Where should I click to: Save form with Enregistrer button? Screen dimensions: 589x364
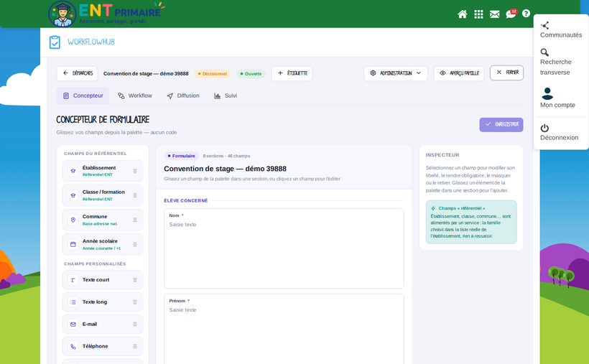pos(501,125)
